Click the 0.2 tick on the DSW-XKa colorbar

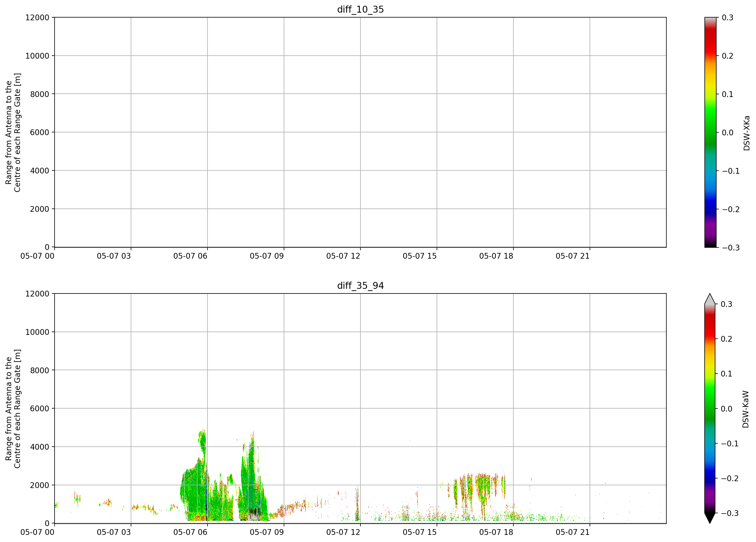pyautogui.click(x=728, y=56)
